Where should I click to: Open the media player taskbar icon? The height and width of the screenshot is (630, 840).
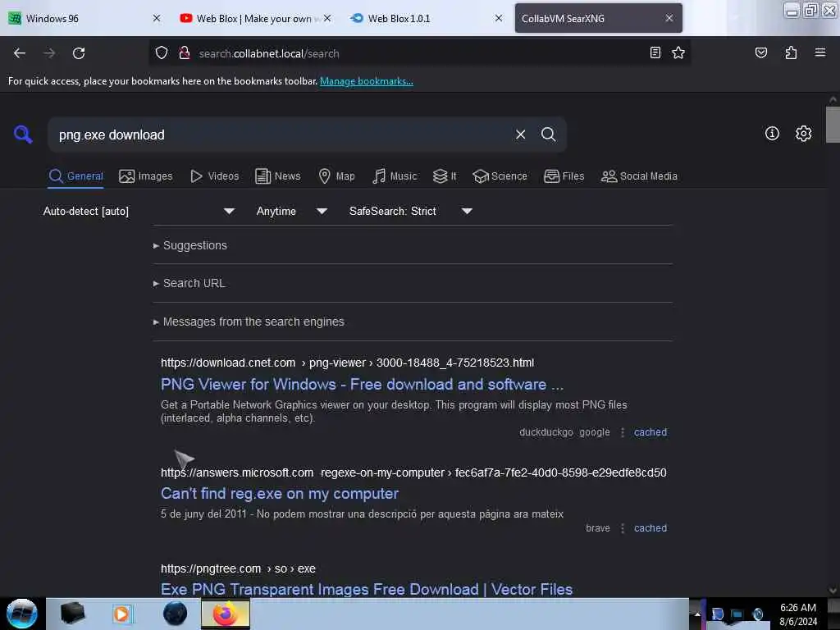tap(121, 614)
